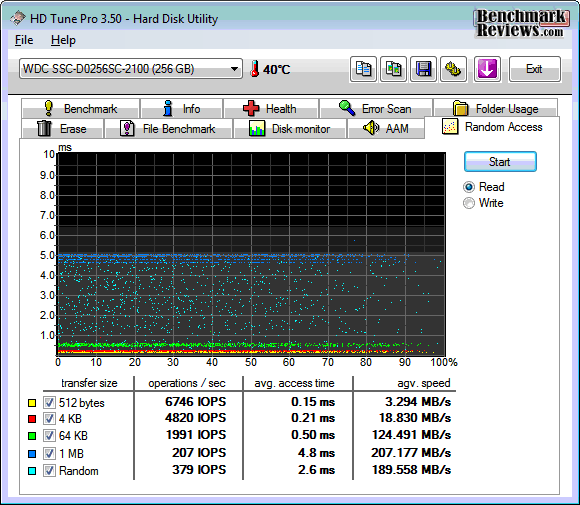
Task: Click the copy info to clipboard icon
Action: tap(363, 69)
